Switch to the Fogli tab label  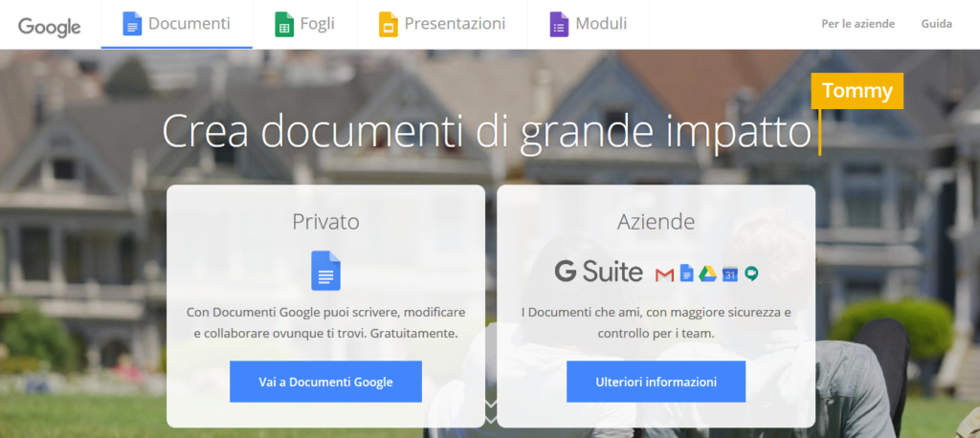coord(318,24)
